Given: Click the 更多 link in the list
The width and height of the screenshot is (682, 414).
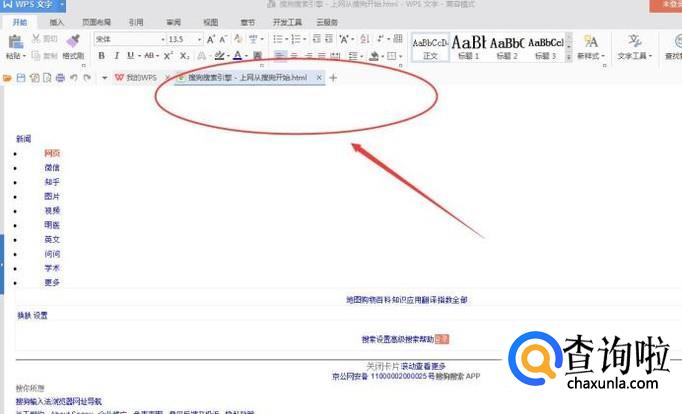Looking at the screenshot, I should pos(52,282).
